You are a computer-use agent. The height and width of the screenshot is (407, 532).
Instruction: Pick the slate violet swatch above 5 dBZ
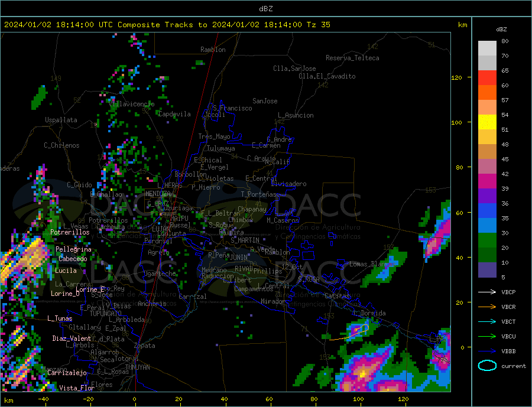487,269
